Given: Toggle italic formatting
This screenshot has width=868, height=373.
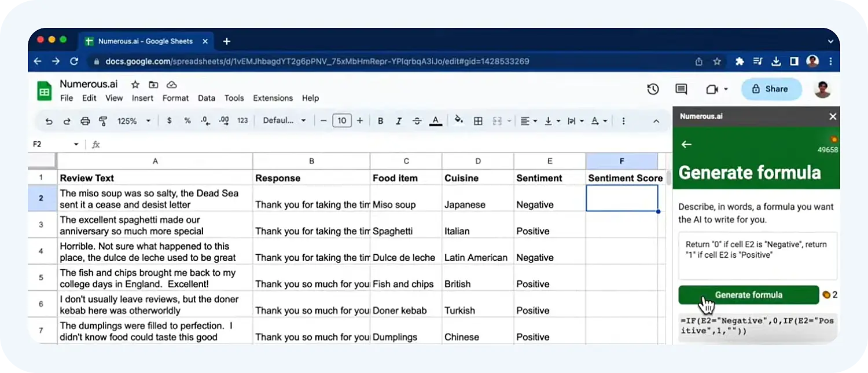Looking at the screenshot, I should 399,121.
